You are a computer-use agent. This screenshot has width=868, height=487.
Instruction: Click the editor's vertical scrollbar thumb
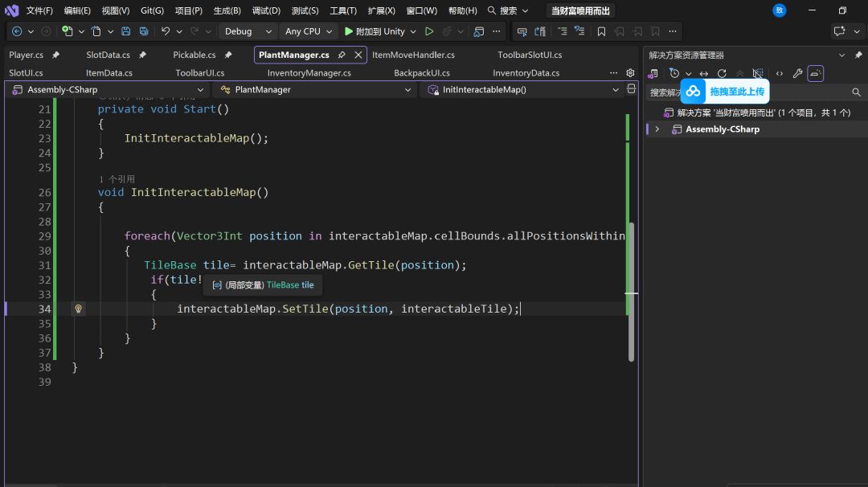[631, 292]
